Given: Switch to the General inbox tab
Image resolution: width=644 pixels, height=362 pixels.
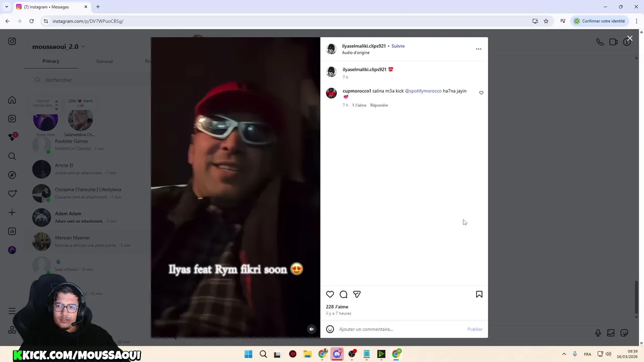Looking at the screenshot, I should point(104,61).
